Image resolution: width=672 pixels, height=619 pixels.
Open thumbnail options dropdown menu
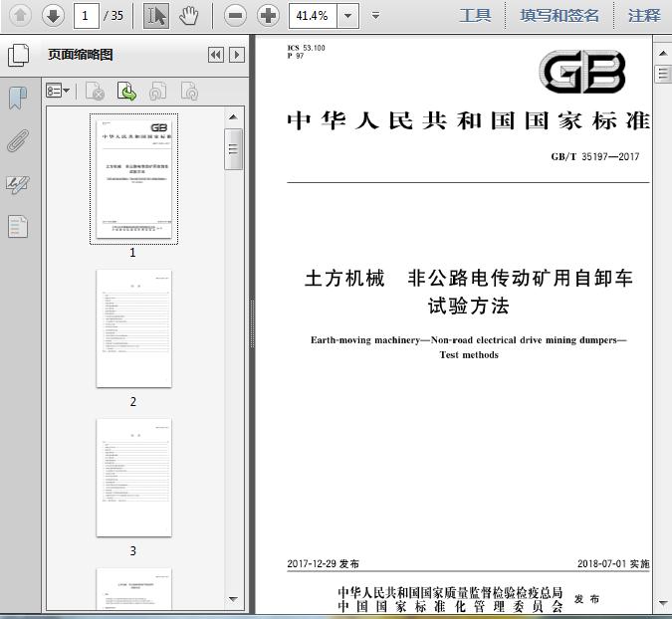[x=58, y=91]
